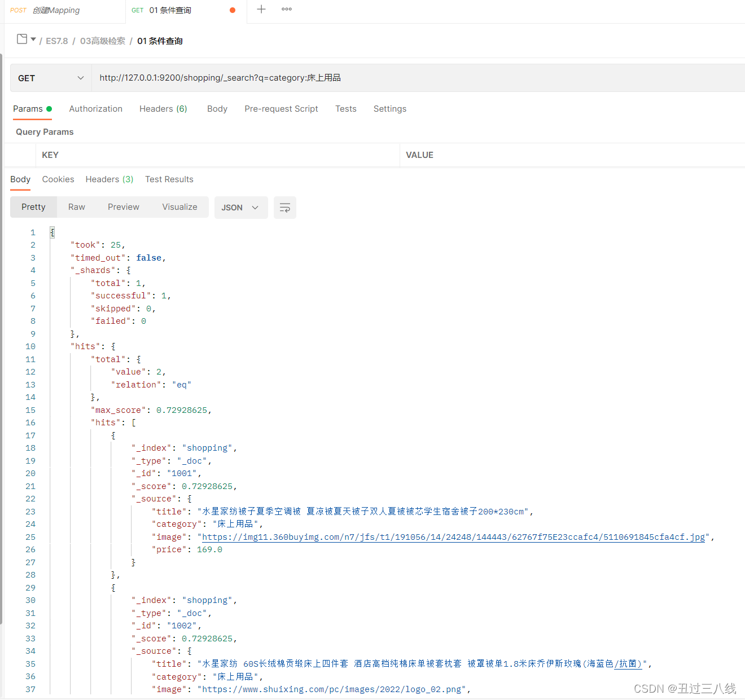745x700 pixels.
Task: Open a new request tab with plus icon
Action: tap(261, 9)
